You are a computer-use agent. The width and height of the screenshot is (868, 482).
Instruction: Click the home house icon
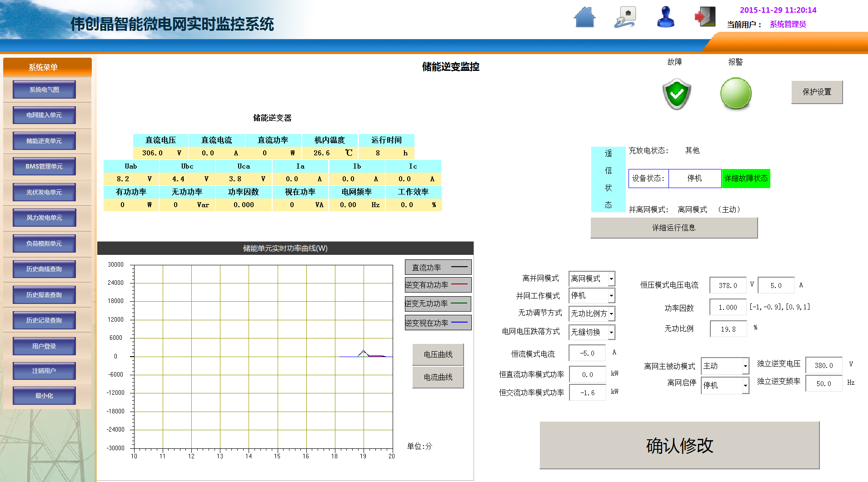pos(584,17)
